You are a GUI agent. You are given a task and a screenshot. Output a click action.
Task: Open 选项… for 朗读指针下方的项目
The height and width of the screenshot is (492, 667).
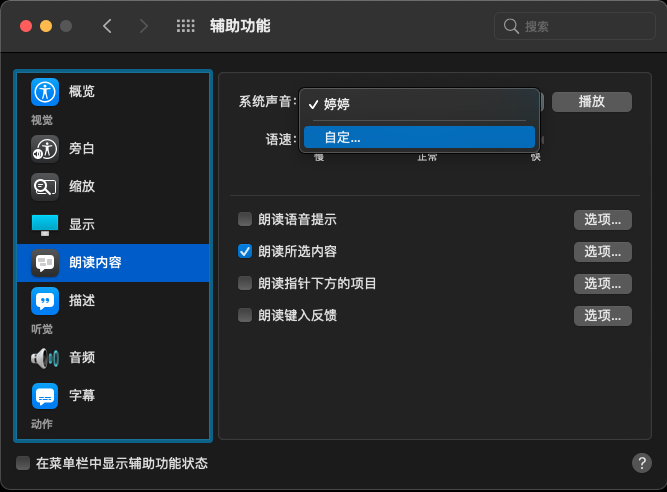pos(603,284)
